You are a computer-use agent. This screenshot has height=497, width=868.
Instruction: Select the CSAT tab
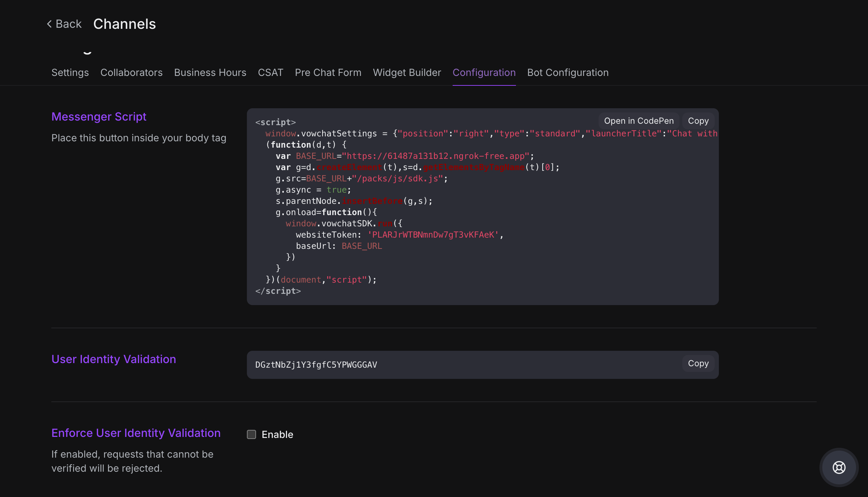(x=270, y=72)
